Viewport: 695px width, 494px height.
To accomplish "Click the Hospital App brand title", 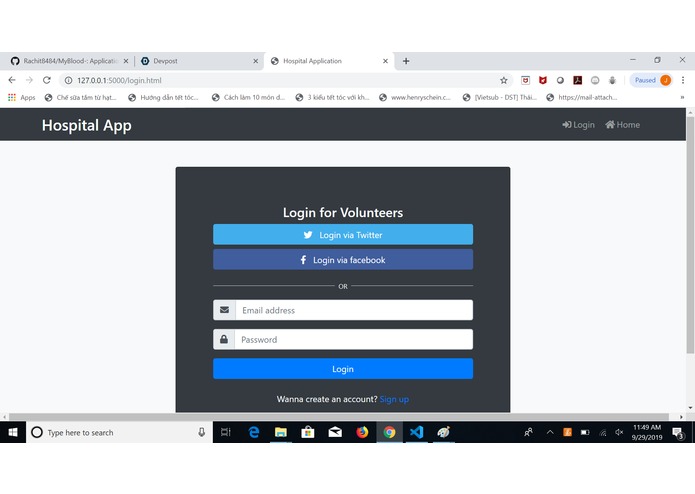I will (x=86, y=125).
